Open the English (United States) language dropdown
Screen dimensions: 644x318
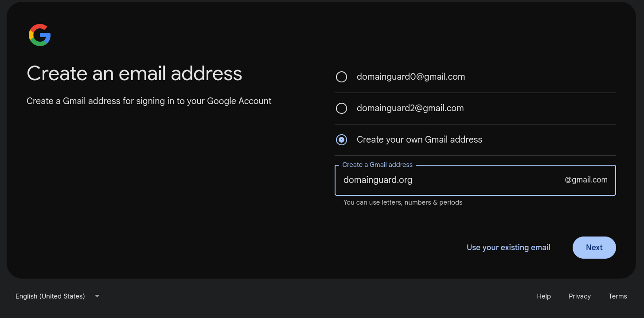click(x=57, y=296)
